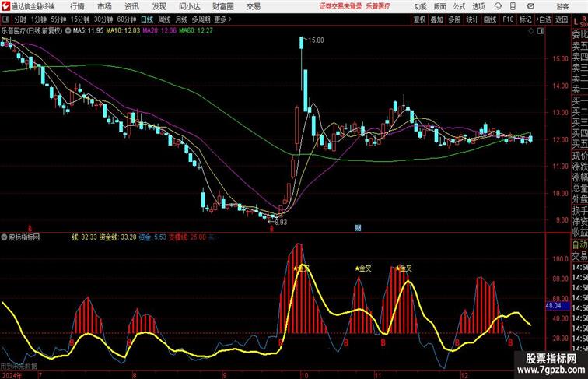This screenshot has height=379, width=588.
Task: Click the diamond icon atop the chart
Action: [x=531, y=31]
